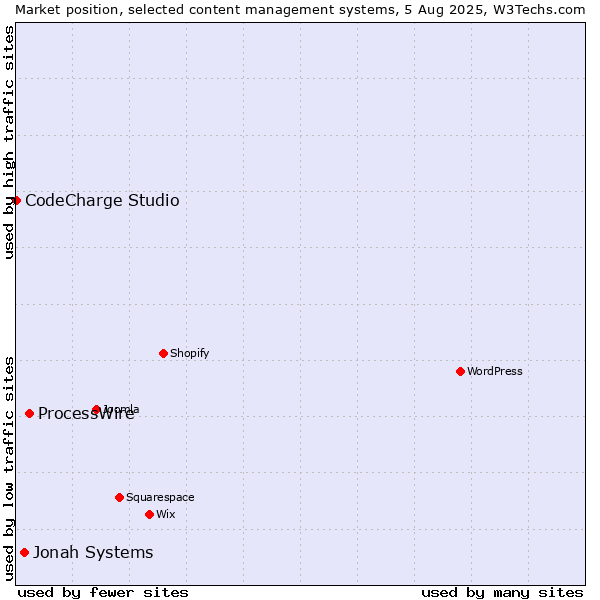Click the 'used by low traffic sites' axis label
Viewport: 600px width, 600px height.
point(8,469)
